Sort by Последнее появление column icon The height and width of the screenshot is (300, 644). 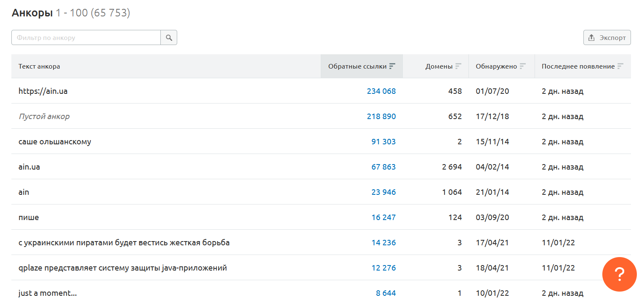pyautogui.click(x=620, y=66)
